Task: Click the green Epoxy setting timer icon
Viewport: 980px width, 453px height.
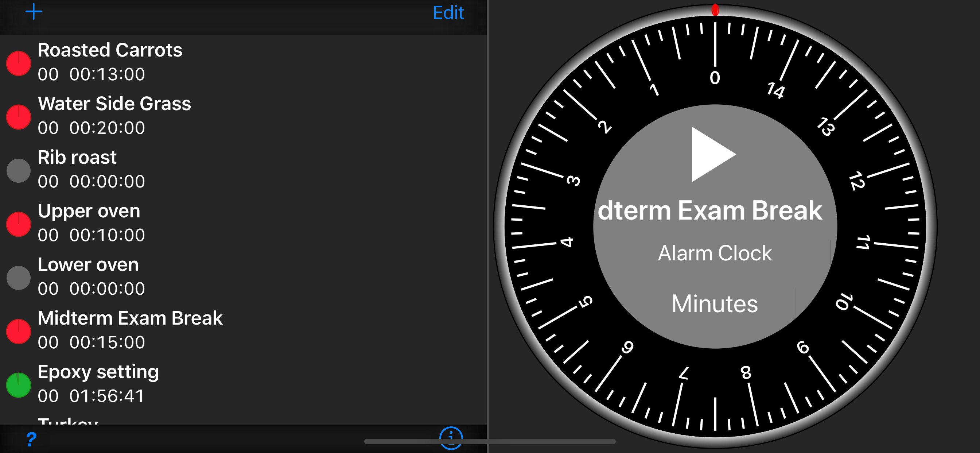Action: (x=18, y=385)
